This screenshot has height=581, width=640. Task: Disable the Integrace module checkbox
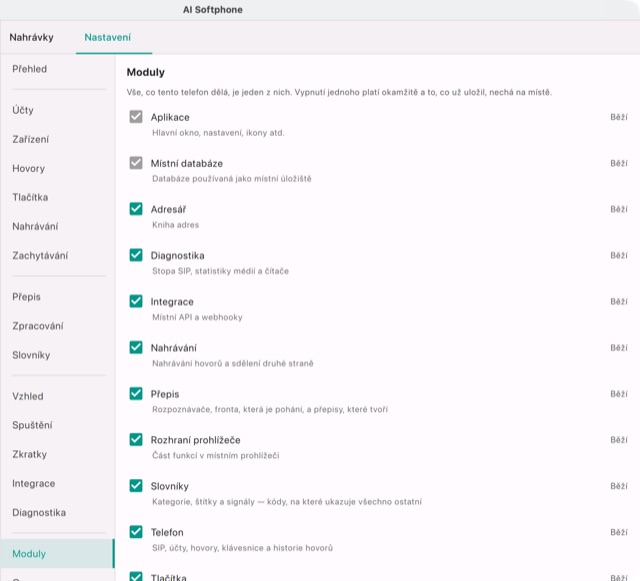coord(136,301)
